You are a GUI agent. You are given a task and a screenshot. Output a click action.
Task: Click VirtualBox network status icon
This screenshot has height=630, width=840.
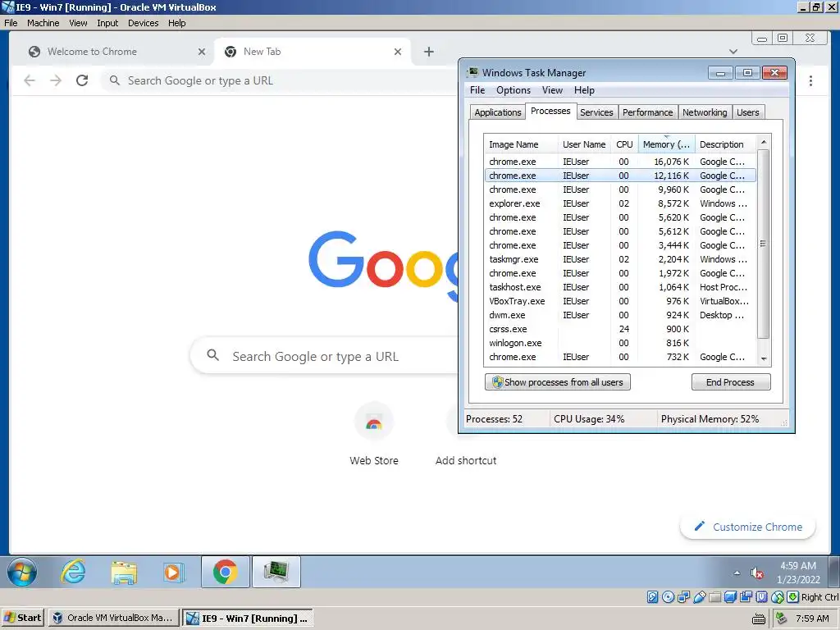pyautogui.click(x=683, y=597)
